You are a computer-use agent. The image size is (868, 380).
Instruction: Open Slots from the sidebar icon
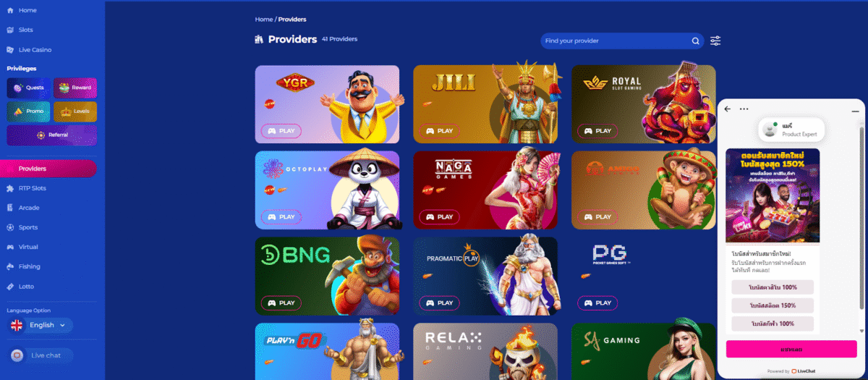[10, 30]
